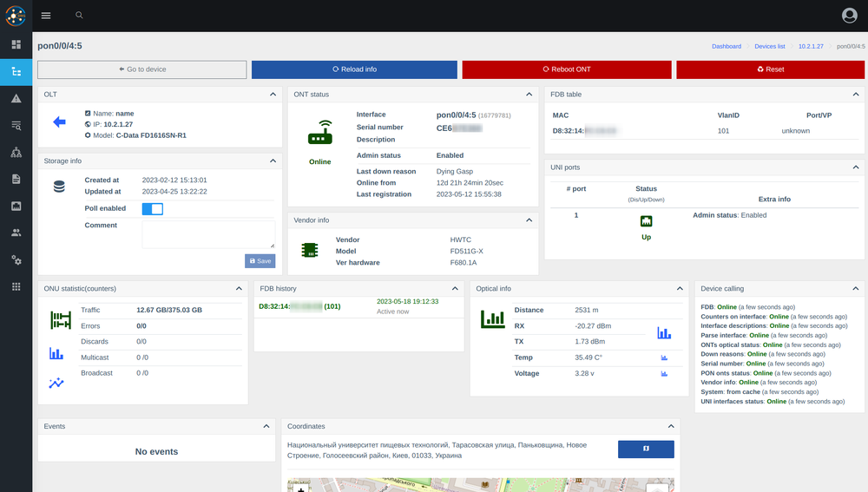Collapse the ONT status panel
This screenshot has height=492, width=868.
point(529,94)
